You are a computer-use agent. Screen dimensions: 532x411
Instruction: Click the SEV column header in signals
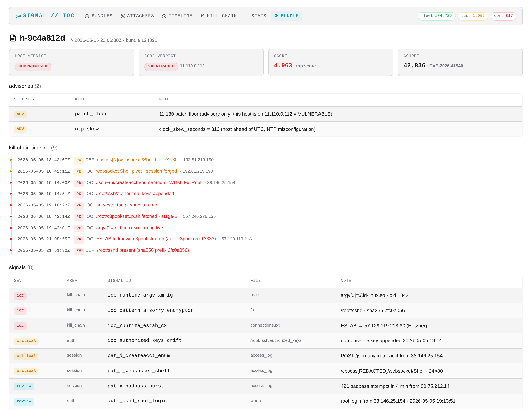(18, 281)
